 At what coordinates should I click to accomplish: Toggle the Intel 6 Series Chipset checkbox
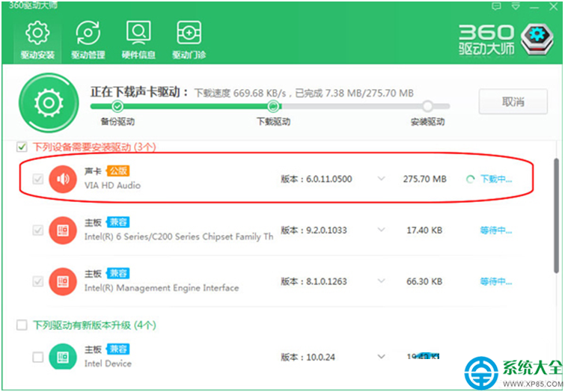[38, 230]
